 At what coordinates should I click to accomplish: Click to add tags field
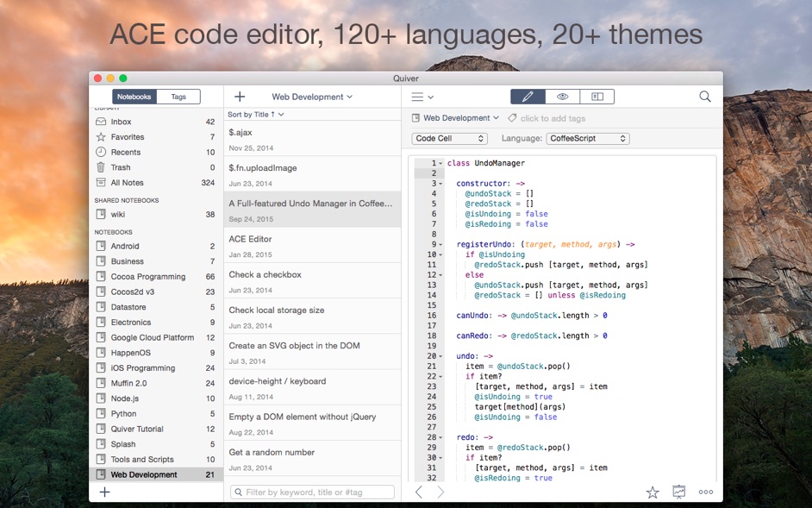click(552, 118)
